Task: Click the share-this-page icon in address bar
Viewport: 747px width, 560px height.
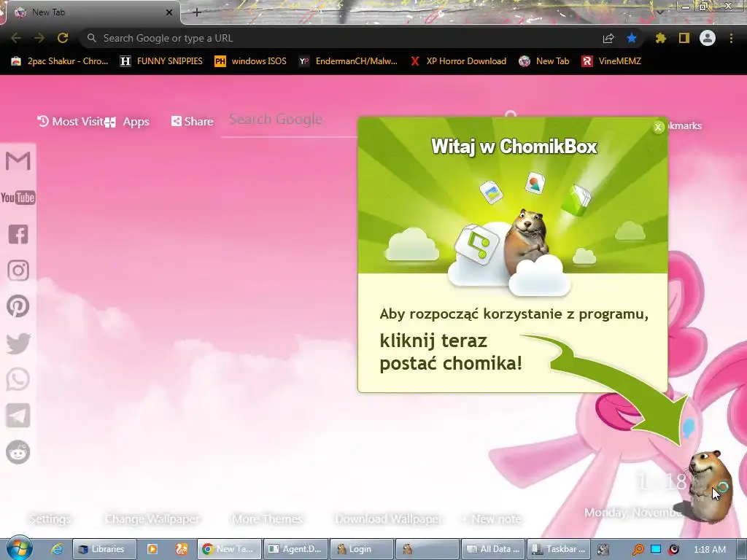Action: (608, 38)
